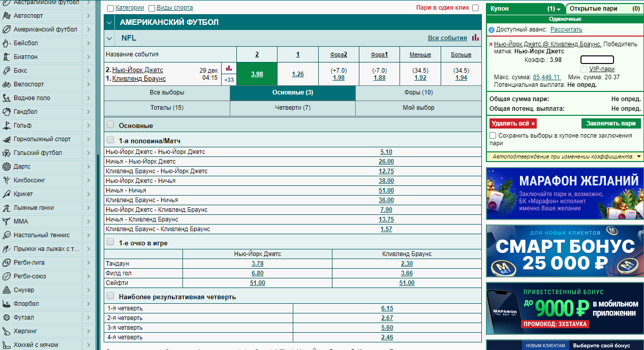Open the Rugby league icon
The width and height of the screenshot is (644, 350).
tap(7, 263)
